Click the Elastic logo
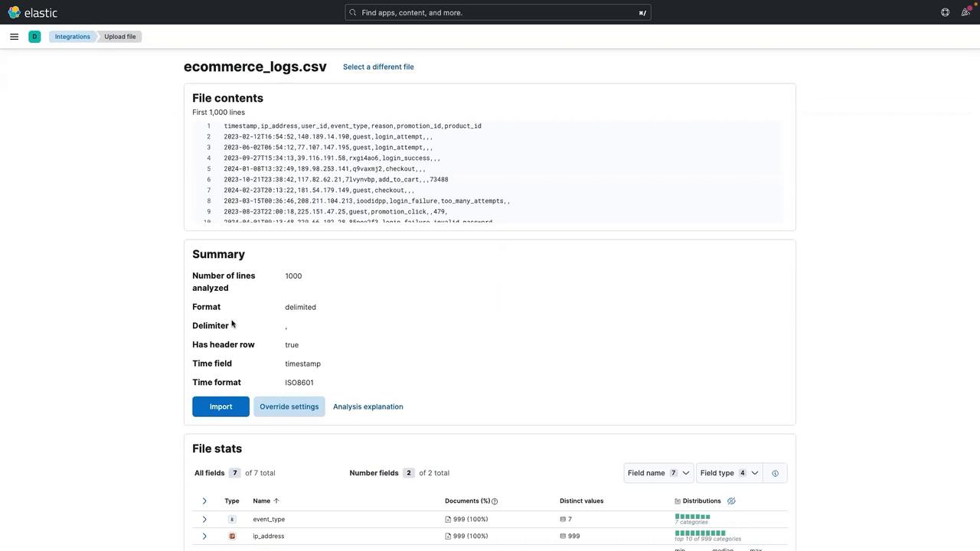This screenshot has height=551, width=980. (x=32, y=12)
